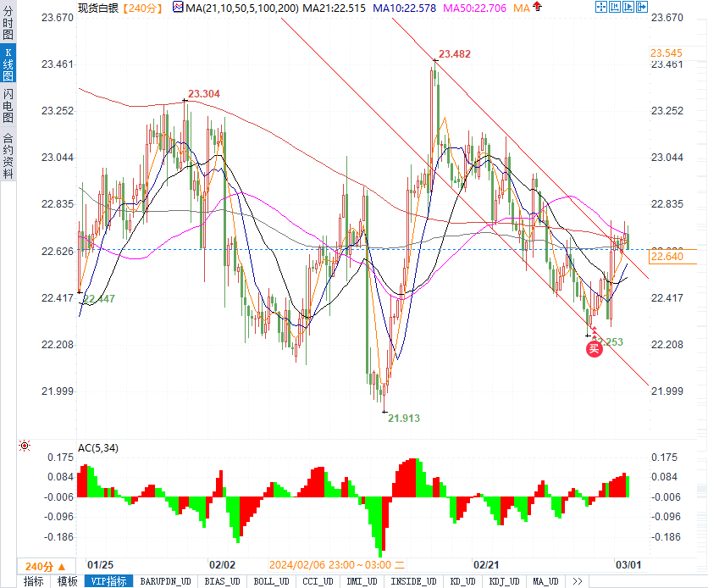708x588 pixels.
Task: Click the crosshair cursor icon in chart toolbar
Action: 600,7
